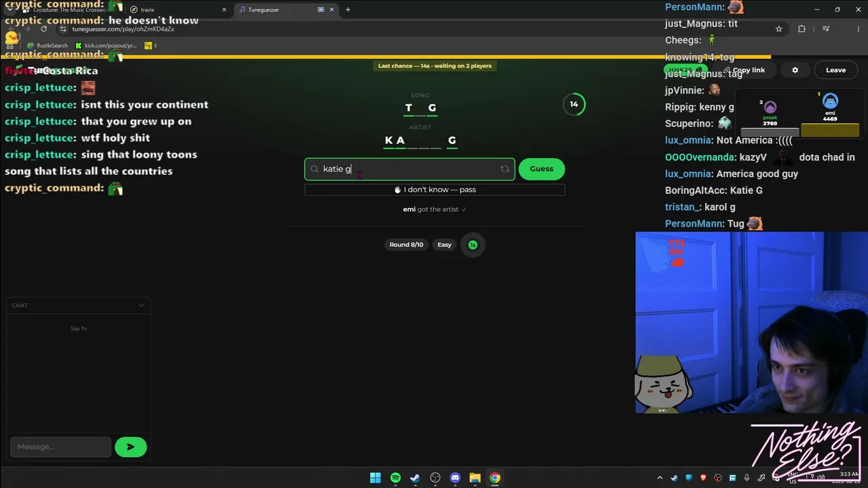Click the green Guess button
This screenshot has width=868, height=488.
point(541,169)
